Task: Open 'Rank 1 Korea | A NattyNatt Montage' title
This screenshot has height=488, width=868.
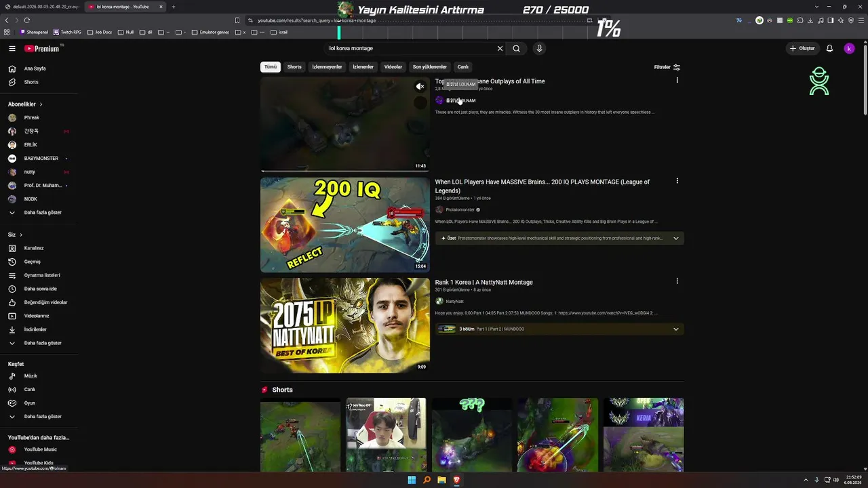Action: click(484, 282)
